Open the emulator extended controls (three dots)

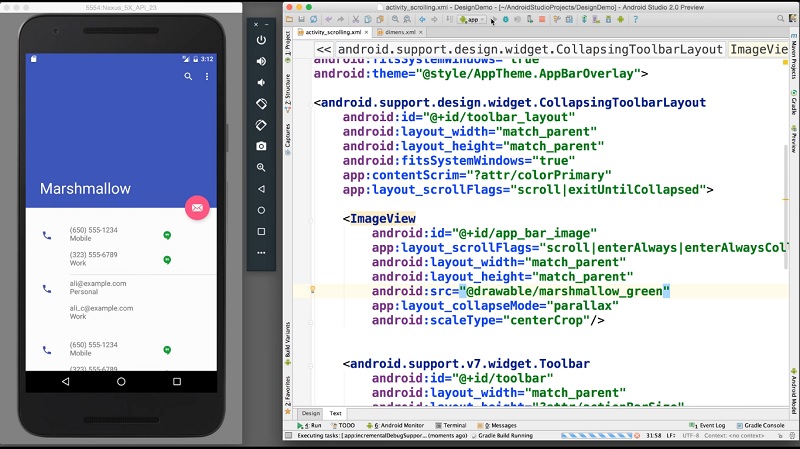(261, 253)
